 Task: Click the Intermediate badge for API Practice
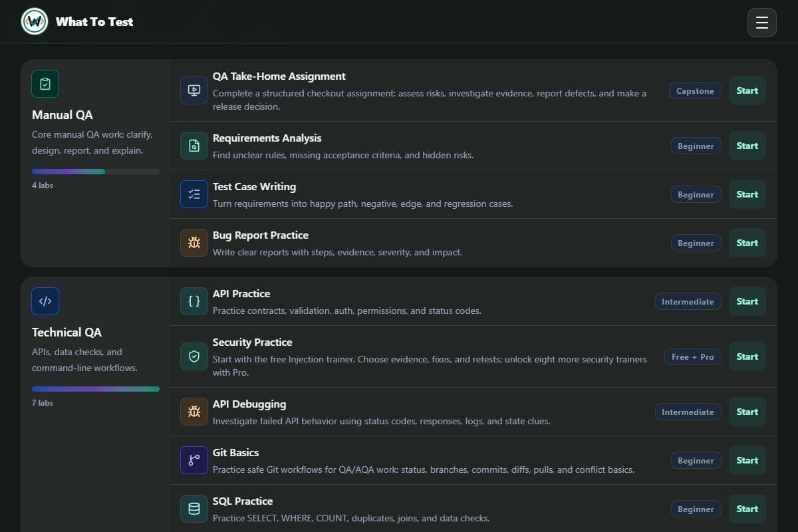[688, 302]
